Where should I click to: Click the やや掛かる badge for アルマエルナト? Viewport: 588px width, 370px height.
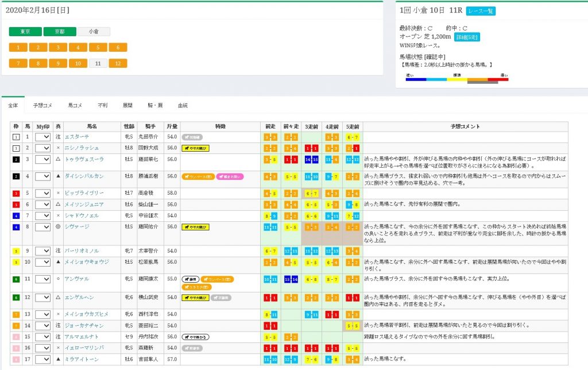pyautogui.click(x=195, y=337)
